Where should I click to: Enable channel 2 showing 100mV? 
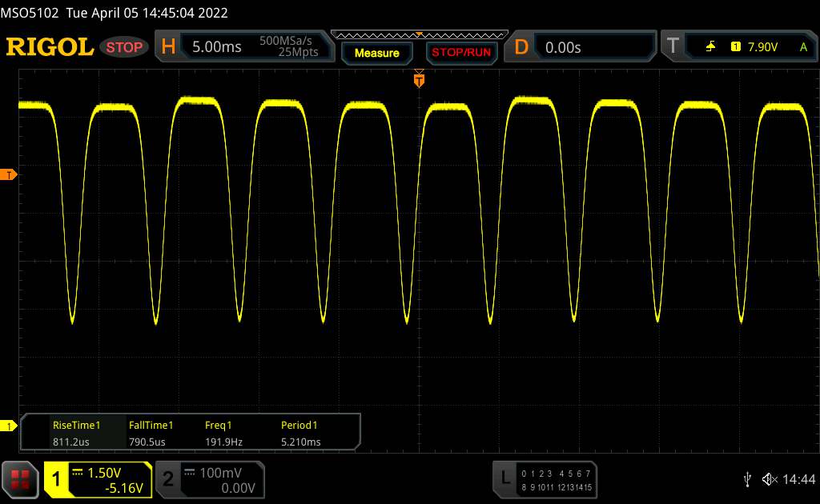[168, 479]
